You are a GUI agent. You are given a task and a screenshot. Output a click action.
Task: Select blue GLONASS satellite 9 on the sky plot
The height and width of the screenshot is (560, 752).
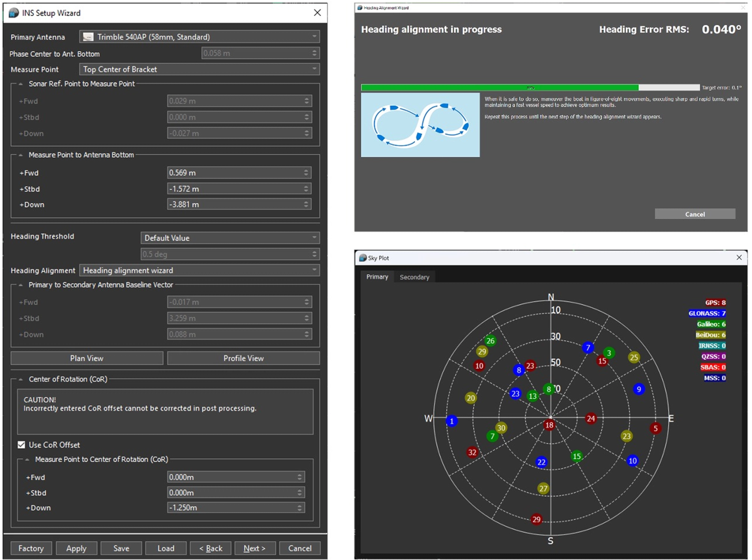point(639,389)
